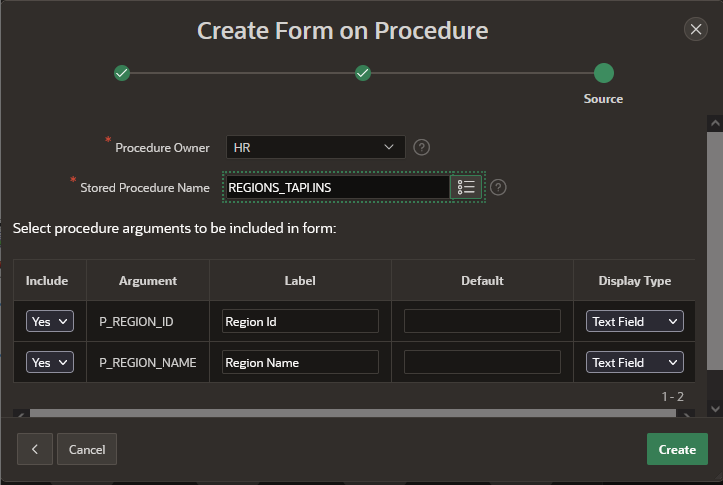The width and height of the screenshot is (723, 485).
Task: Show help for Stored Procedure Name
Action: pos(498,188)
